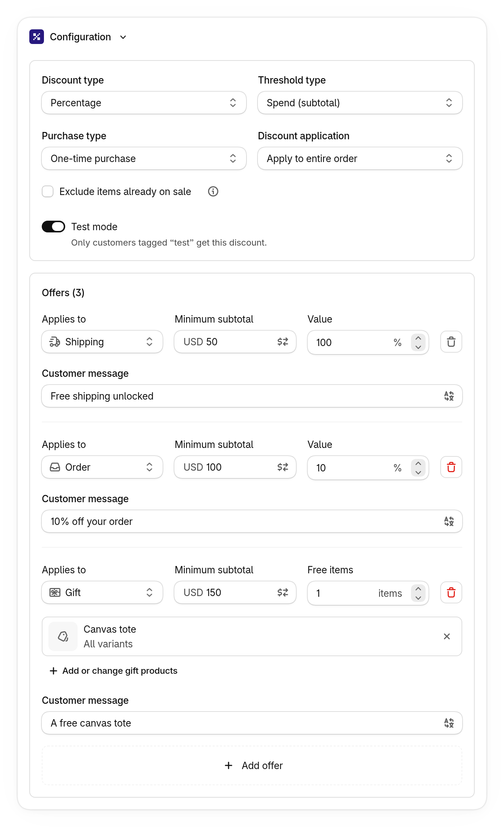Image resolution: width=504 pixels, height=827 pixels.
Task: Delete the Shipping offer with trash icon
Action: click(x=451, y=342)
